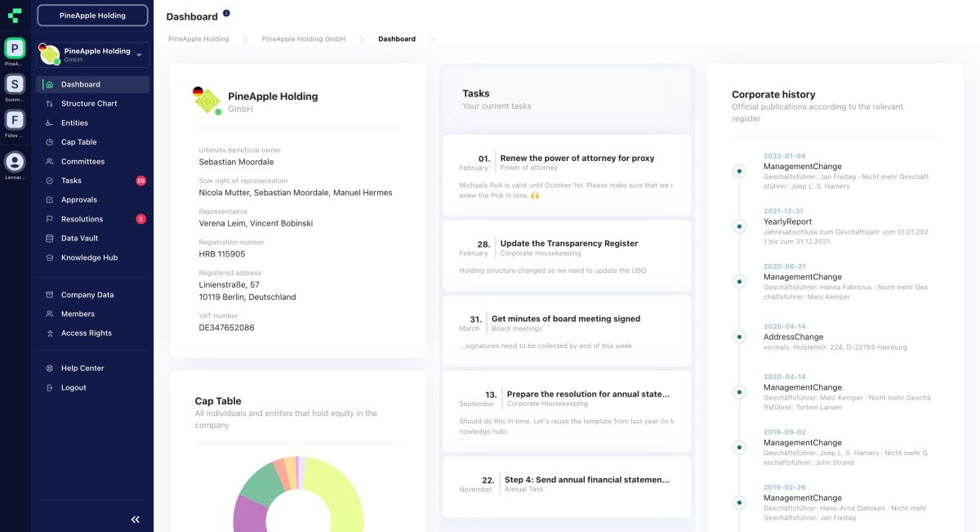Go to Resolutions in the sidebar
This screenshot has height=532, width=980.
click(82, 219)
